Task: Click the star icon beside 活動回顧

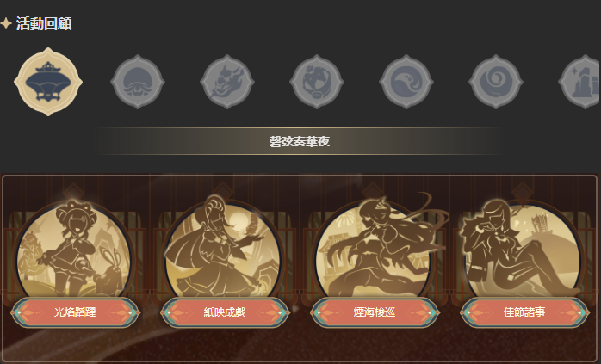Action: pos(6,23)
